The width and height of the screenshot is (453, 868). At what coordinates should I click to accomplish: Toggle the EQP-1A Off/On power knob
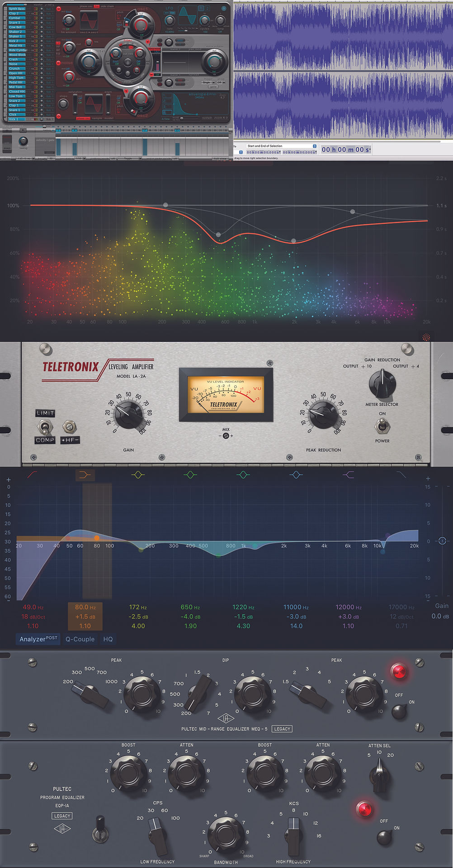coord(384,838)
